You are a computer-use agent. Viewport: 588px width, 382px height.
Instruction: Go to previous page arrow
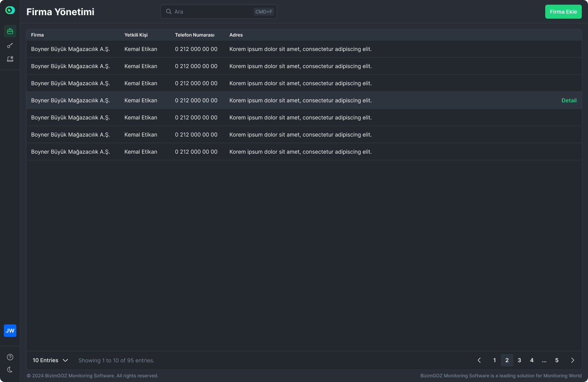click(479, 360)
